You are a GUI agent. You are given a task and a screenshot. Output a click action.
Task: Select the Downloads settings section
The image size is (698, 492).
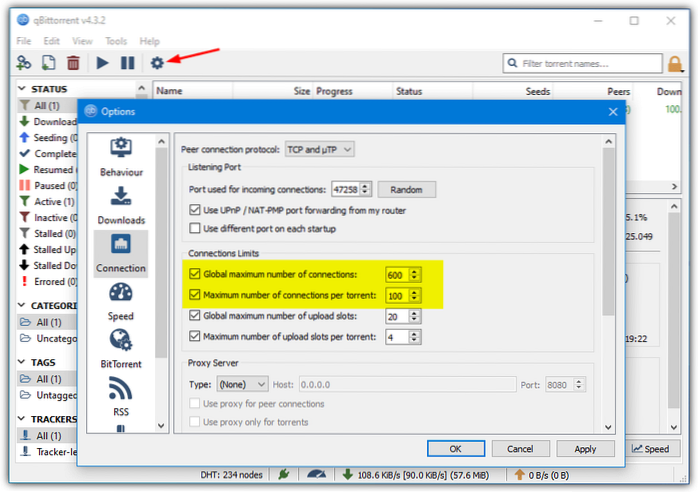[x=121, y=205]
